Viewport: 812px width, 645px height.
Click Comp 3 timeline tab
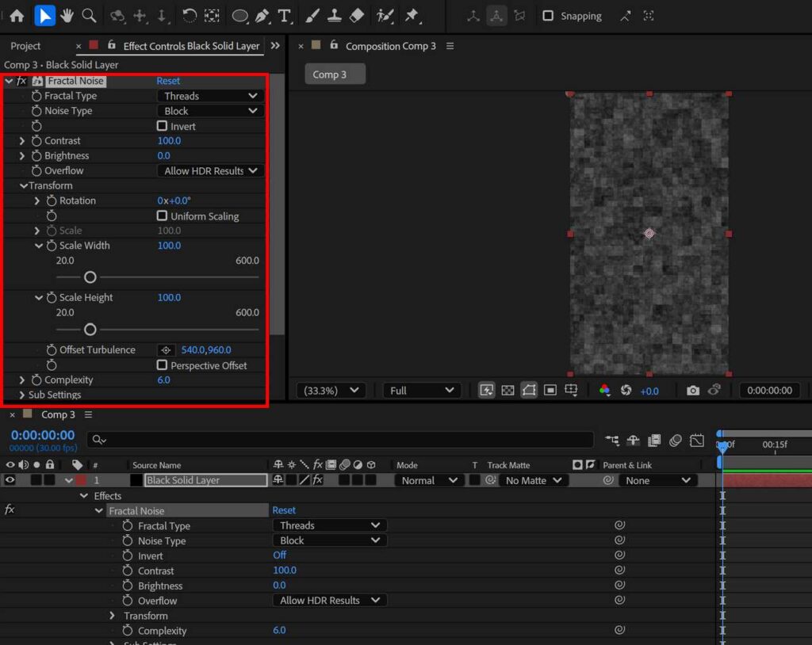point(58,414)
